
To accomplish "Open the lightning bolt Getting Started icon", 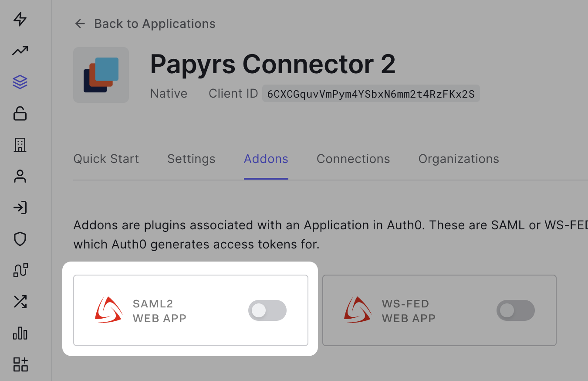I will (20, 19).
